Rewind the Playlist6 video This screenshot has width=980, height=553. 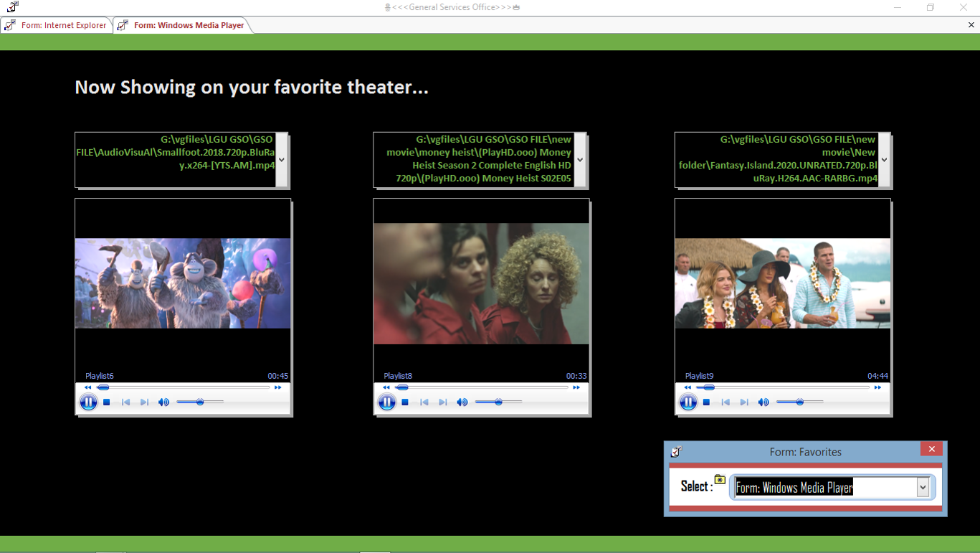pos(88,387)
